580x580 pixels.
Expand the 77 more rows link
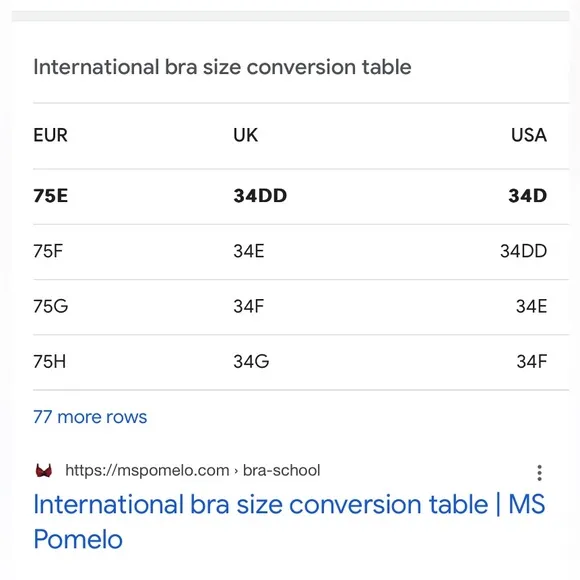pos(90,417)
